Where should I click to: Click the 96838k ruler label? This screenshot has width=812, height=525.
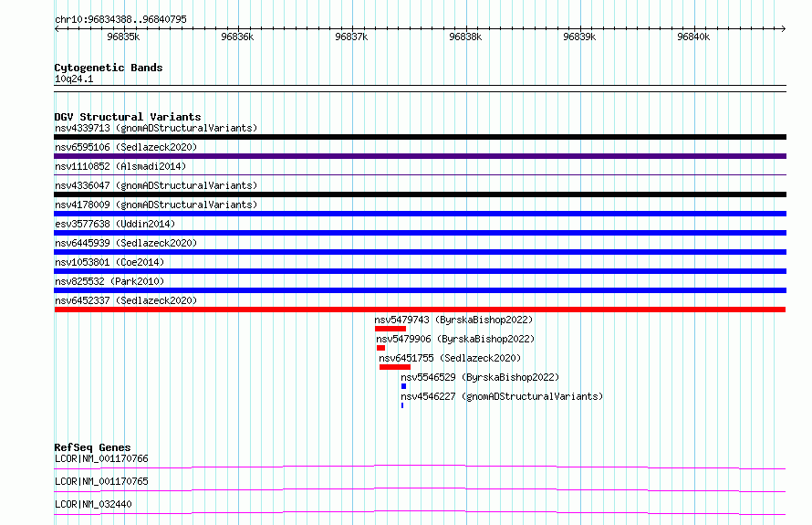pos(465,37)
